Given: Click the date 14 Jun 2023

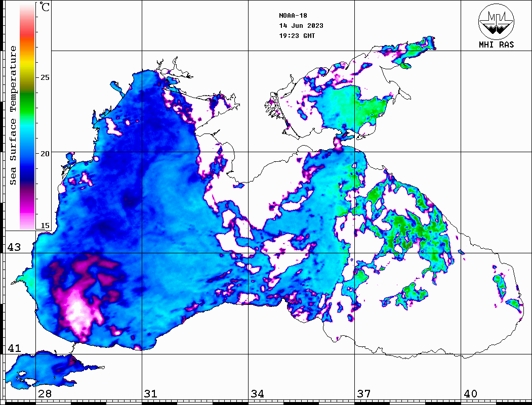Looking at the screenshot, I should (301, 26).
